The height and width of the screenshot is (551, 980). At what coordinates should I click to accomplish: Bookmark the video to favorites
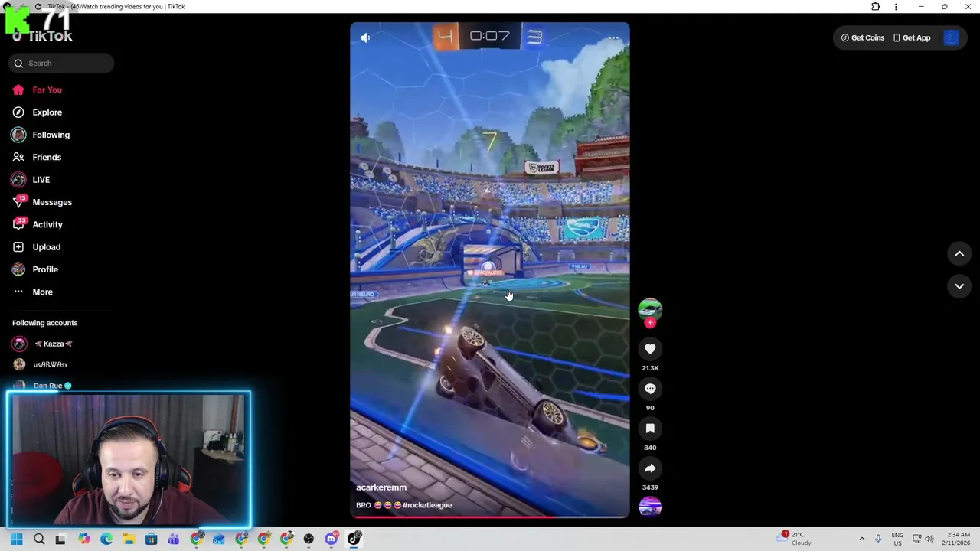[650, 429]
